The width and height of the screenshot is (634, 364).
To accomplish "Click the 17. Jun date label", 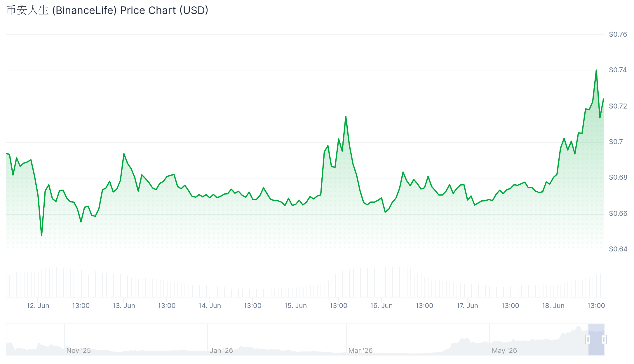I will pyautogui.click(x=467, y=306).
